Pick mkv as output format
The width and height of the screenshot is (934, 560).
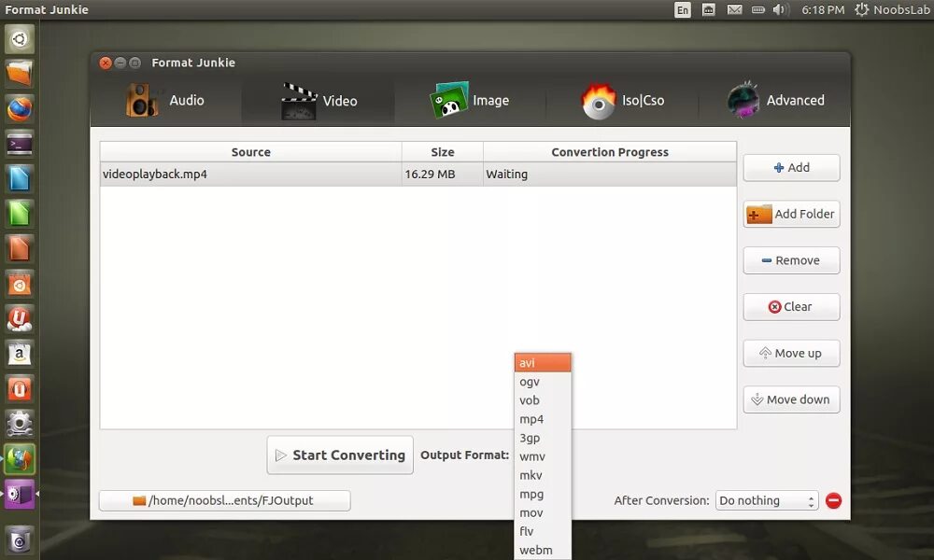pos(543,475)
